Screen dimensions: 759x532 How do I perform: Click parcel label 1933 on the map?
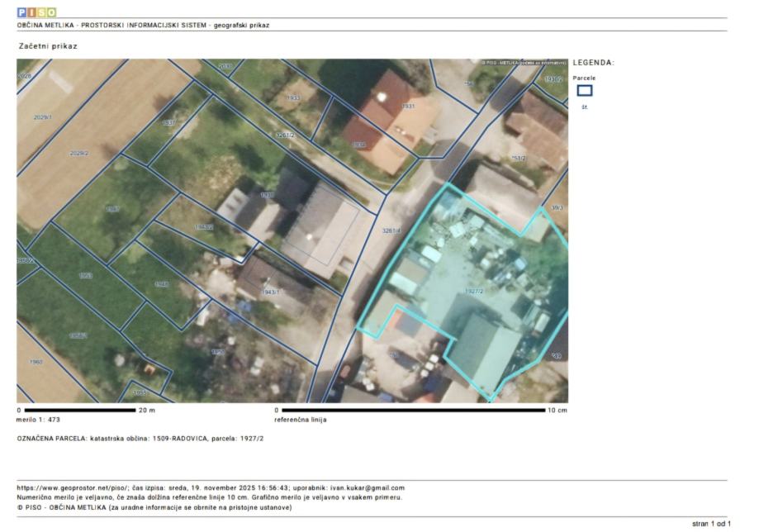(292, 97)
